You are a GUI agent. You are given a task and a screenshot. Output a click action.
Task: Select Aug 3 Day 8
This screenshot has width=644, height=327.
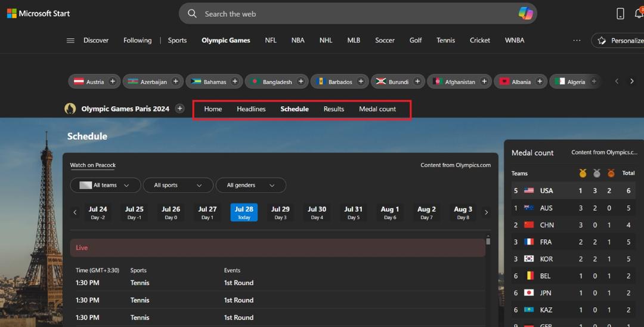[x=463, y=212]
